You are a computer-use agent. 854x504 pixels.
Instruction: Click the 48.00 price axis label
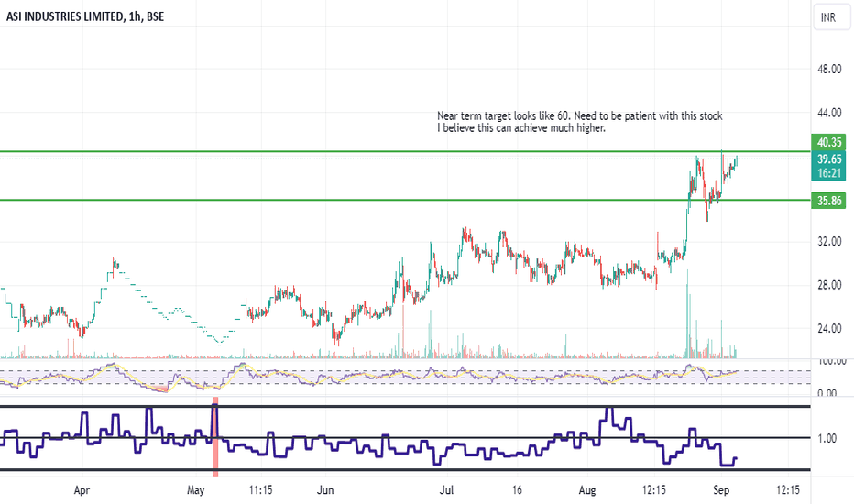click(x=829, y=70)
